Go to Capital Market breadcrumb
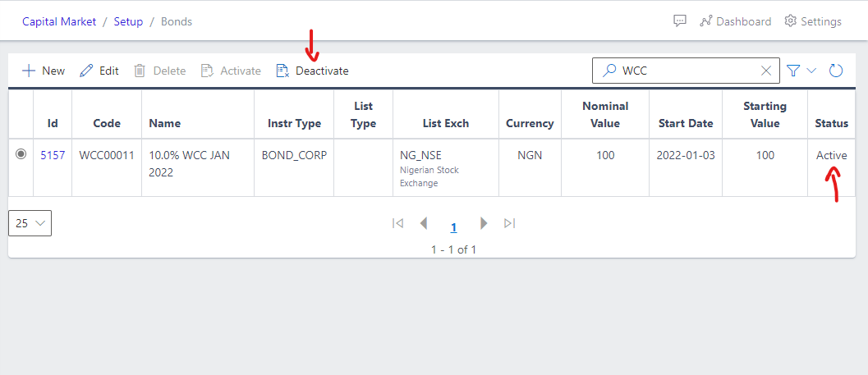Image resolution: width=868 pixels, height=375 pixels. tap(59, 21)
